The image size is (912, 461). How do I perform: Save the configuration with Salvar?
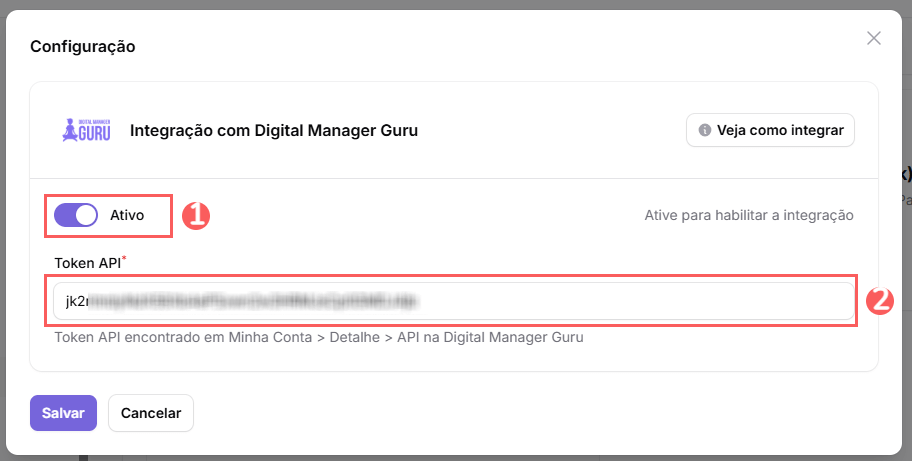point(63,412)
